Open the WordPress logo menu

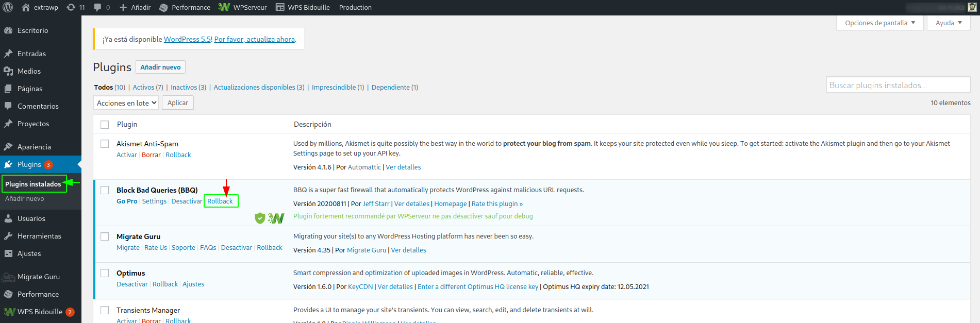8,7
